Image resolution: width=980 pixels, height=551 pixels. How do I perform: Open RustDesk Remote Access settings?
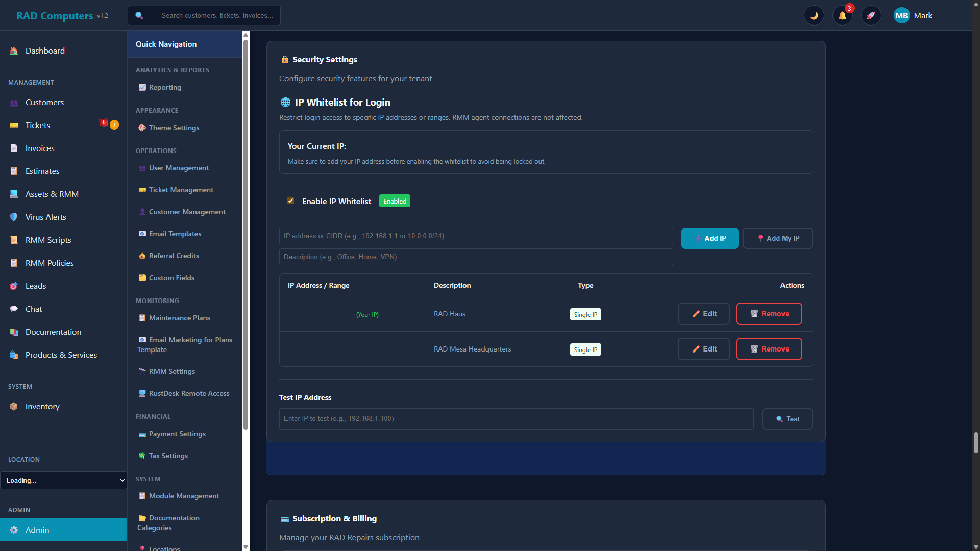189,393
